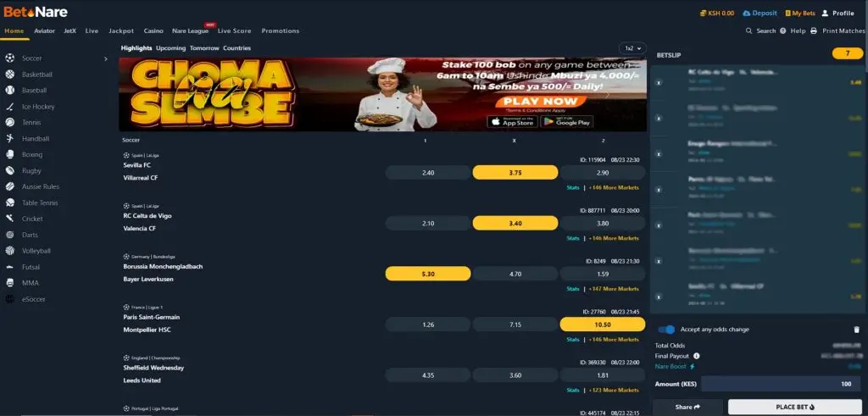Viewport: 868px width, 416px height.
Task: Open the Basketball sport icon in sidebar
Action: click(x=9, y=74)
